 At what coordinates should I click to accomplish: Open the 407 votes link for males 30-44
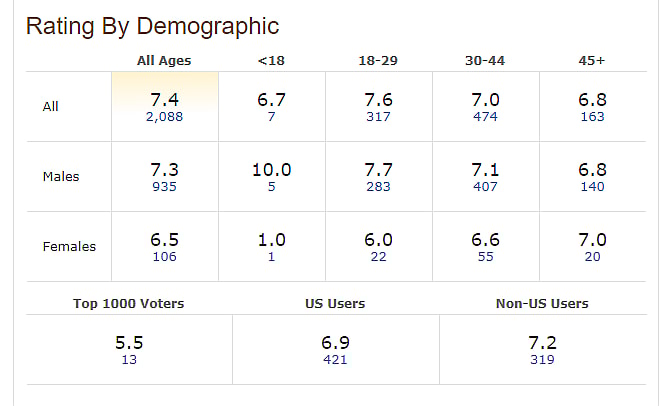[485, 187]
